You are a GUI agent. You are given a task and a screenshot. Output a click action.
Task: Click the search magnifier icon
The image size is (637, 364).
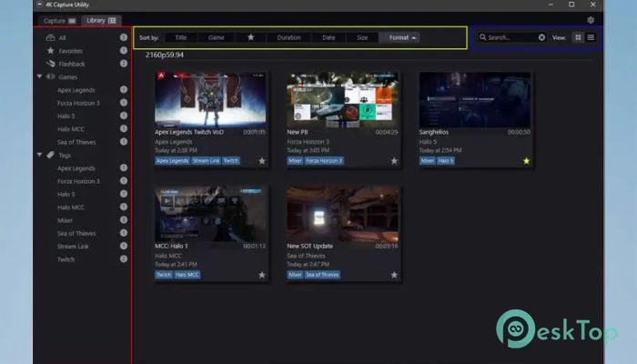[x=482, y=37]
